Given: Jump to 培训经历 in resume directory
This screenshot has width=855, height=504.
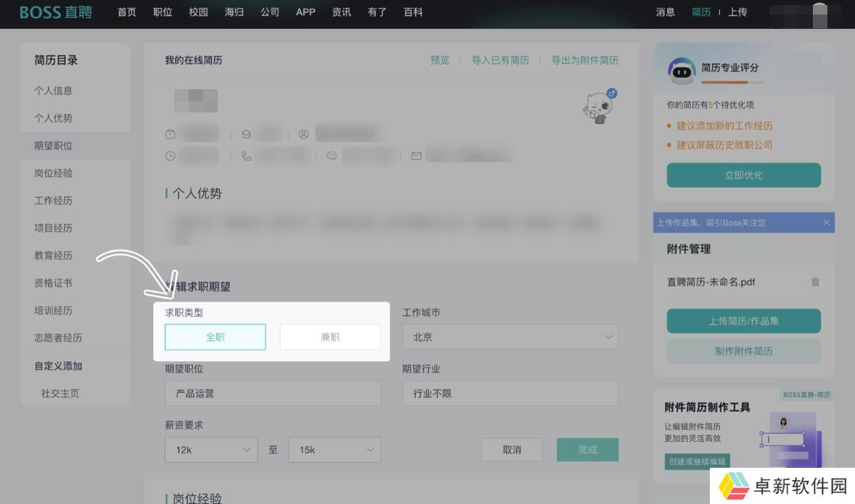Looking at the screenshot, I should [54, 310].
